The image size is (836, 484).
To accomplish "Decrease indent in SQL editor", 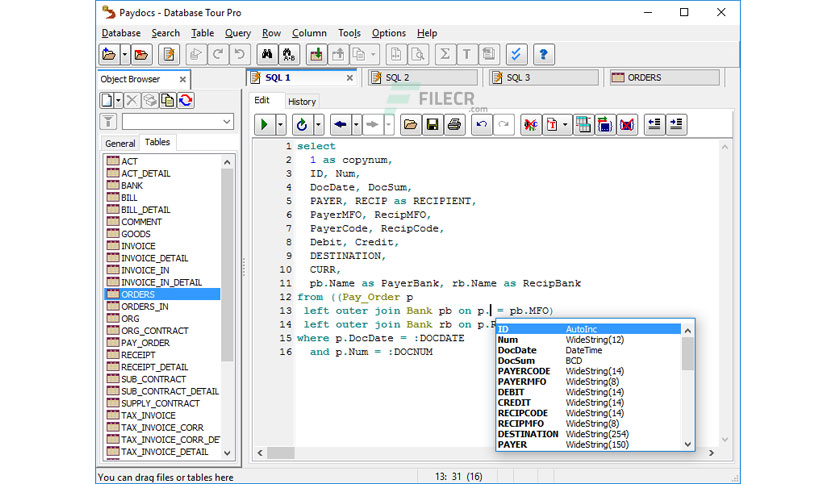I will click(654, 125).
